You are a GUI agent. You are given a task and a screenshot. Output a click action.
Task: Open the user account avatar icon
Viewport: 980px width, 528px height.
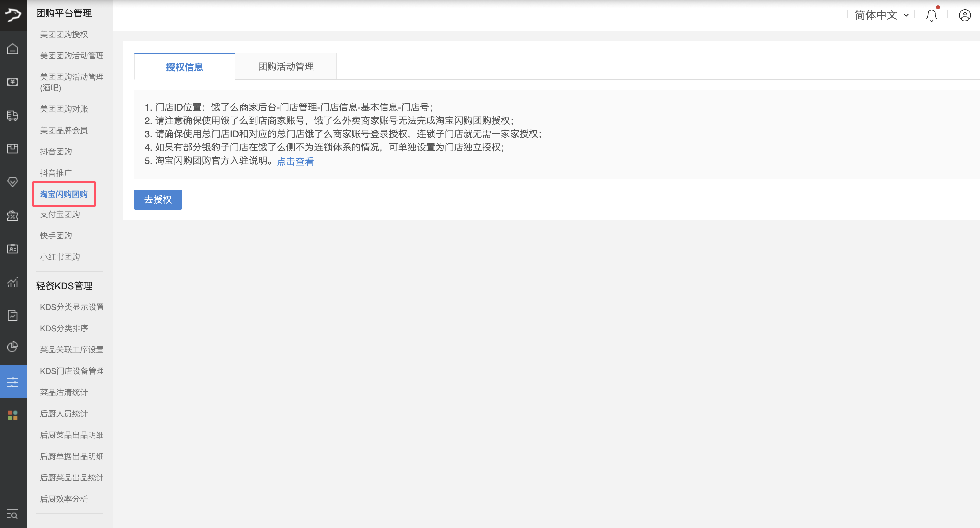pos(964,16)
